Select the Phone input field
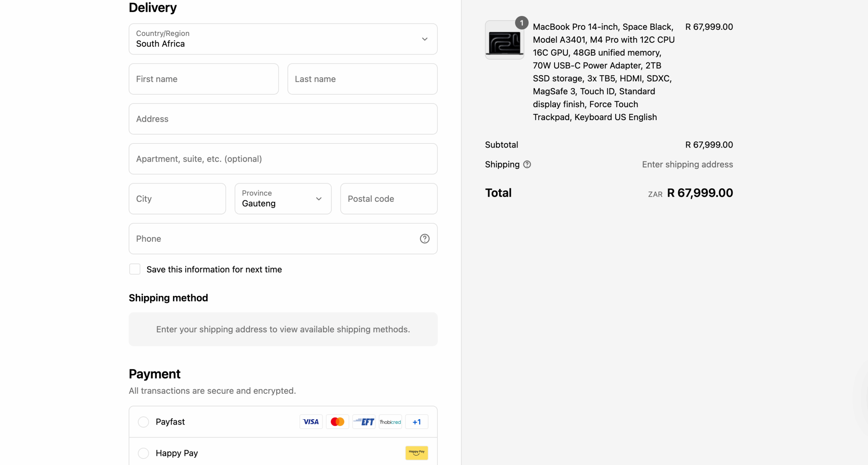Screen dimensions: 868x465 (x=283, y=239)
